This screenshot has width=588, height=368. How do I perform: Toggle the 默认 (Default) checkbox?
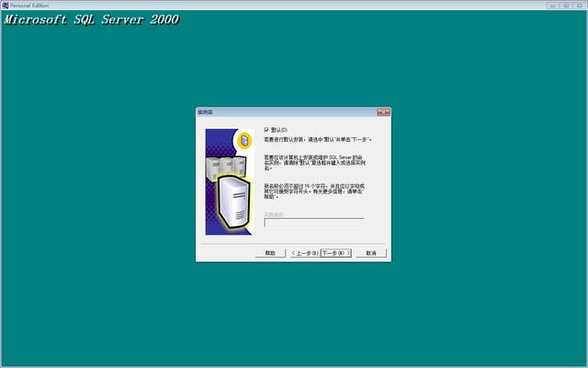pyautogui.click(x=266, y=130)
